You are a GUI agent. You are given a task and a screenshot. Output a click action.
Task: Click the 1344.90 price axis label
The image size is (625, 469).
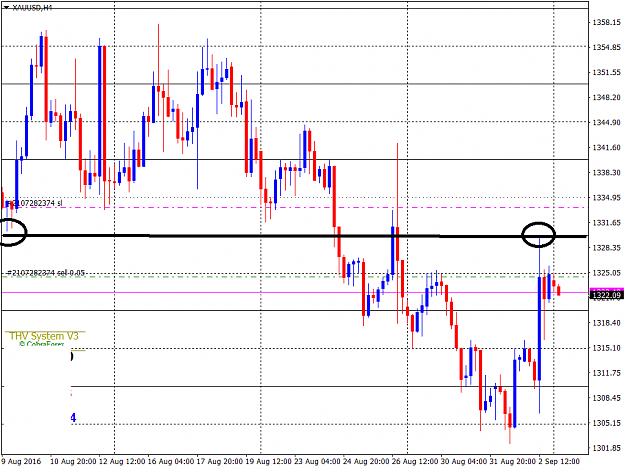606,122
